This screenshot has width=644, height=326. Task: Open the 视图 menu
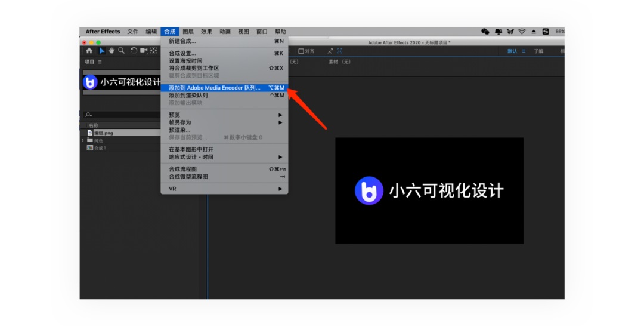tap(243, 31)
